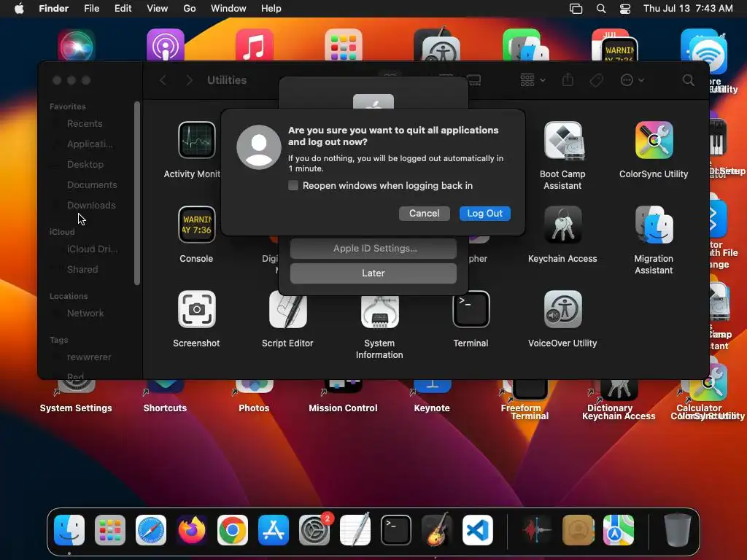The width and height of the screenshot is (747, 560).
Task: Open the View menu
Action: pos(158,9)
